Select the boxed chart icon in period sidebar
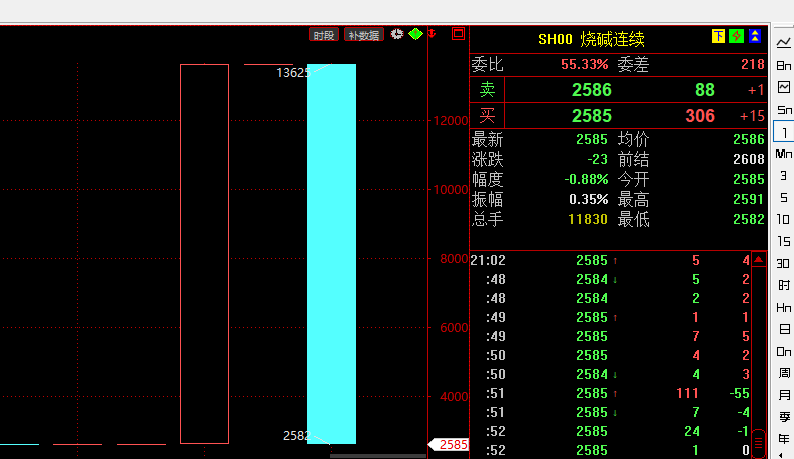 pos(784,87)
